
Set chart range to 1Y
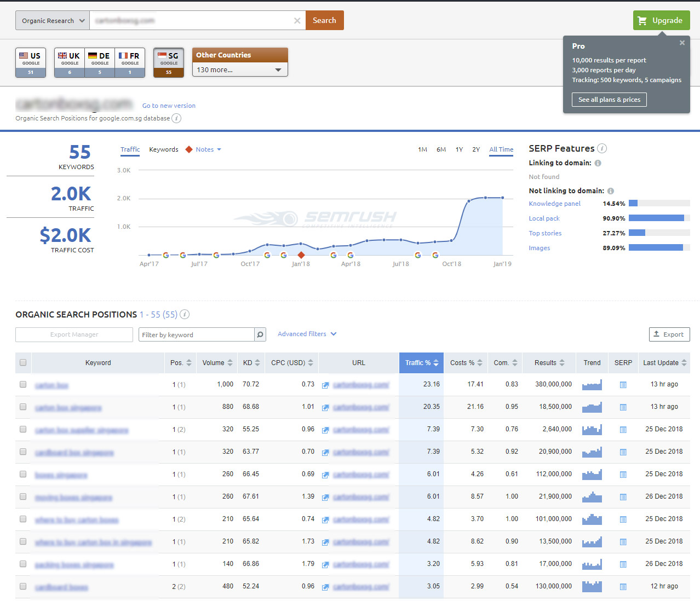tap(459, 149)
